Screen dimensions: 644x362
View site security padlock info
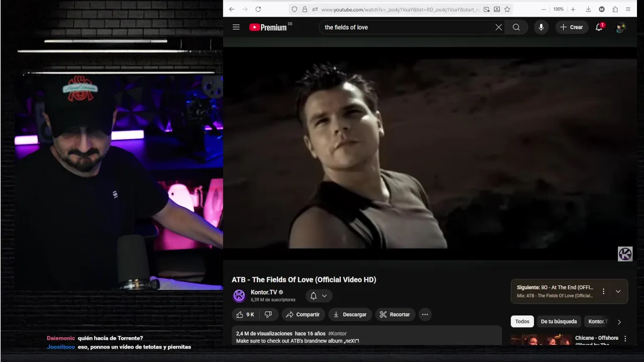coord(304,9)
